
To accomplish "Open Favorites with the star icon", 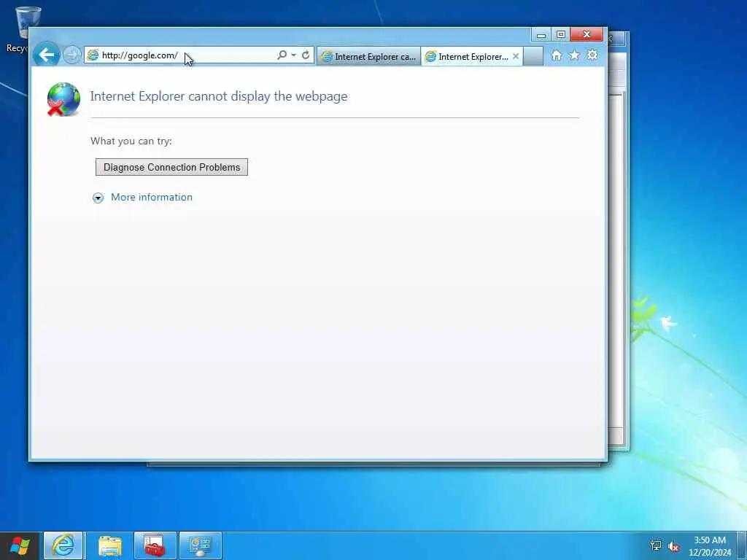I will [x=575, y=55].
